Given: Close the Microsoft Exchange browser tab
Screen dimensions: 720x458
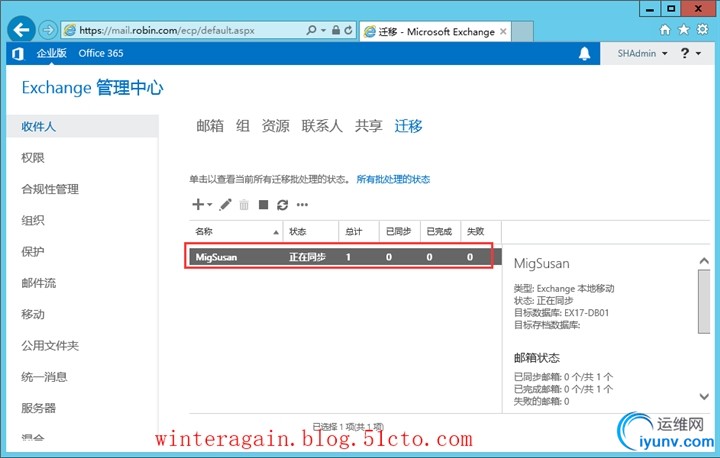Looking at the screenshot, I should tap(503, 31).
